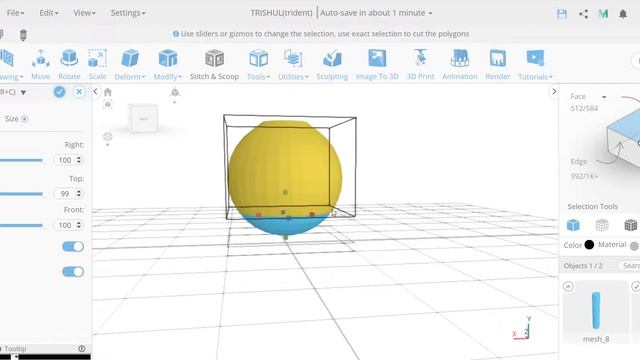Select the Move tool
The height and width of the screenshot is (360, 640).
tap(41, 64)
